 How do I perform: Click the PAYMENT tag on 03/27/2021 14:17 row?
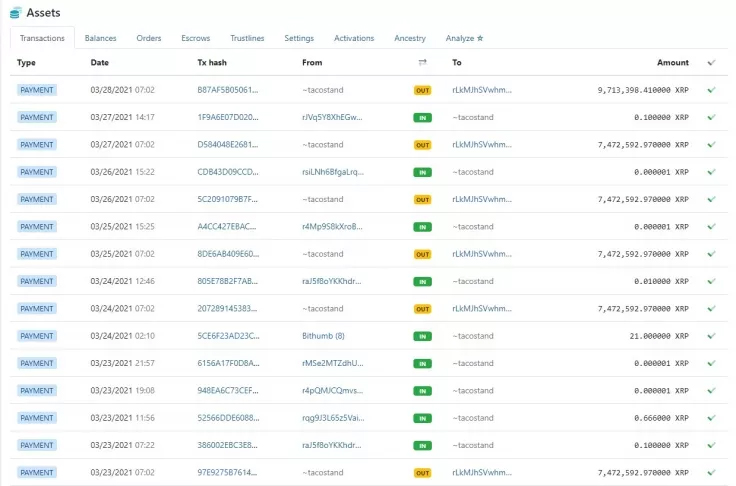click(x=36, y=117)
